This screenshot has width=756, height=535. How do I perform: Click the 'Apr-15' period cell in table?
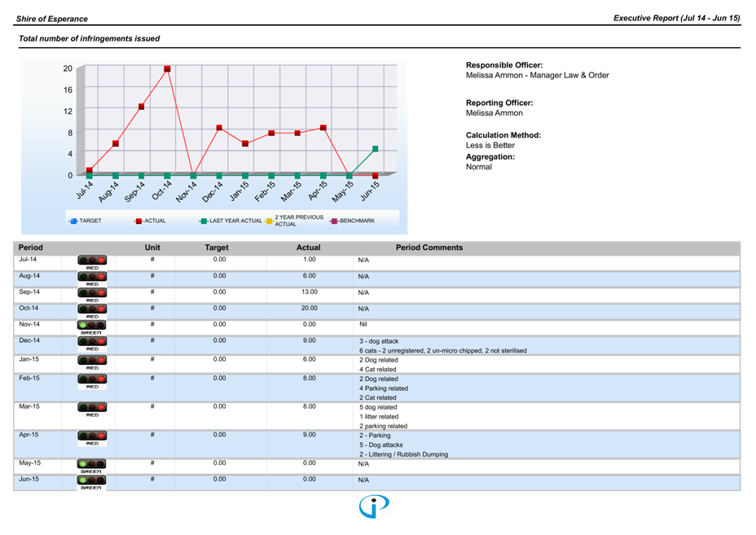[29, 435]
